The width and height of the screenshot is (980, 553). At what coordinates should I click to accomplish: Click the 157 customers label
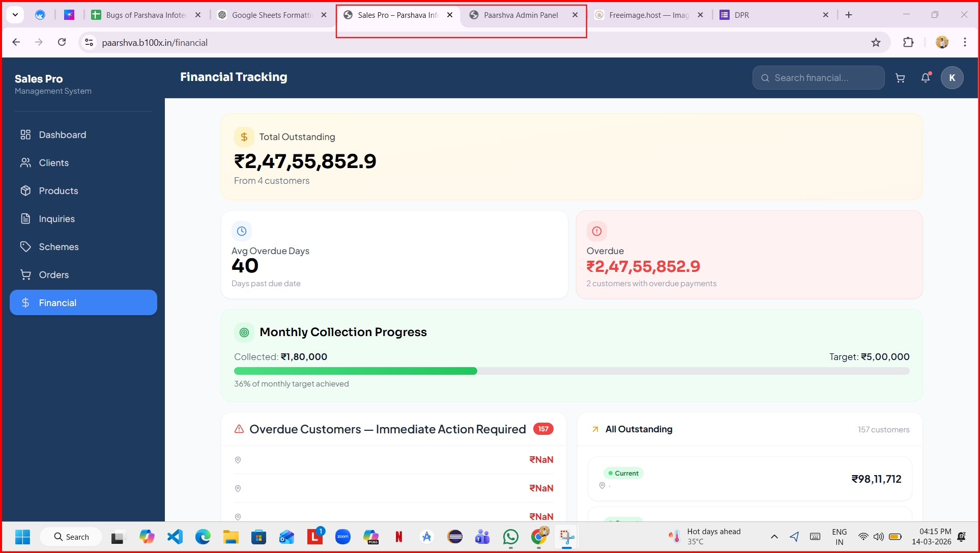(x=883, y=429)
